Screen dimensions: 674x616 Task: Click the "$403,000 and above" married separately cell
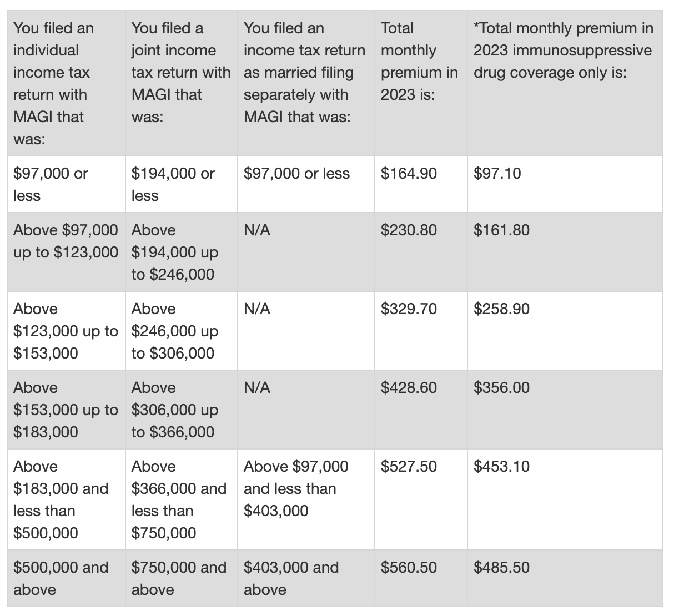pos(291,578)
